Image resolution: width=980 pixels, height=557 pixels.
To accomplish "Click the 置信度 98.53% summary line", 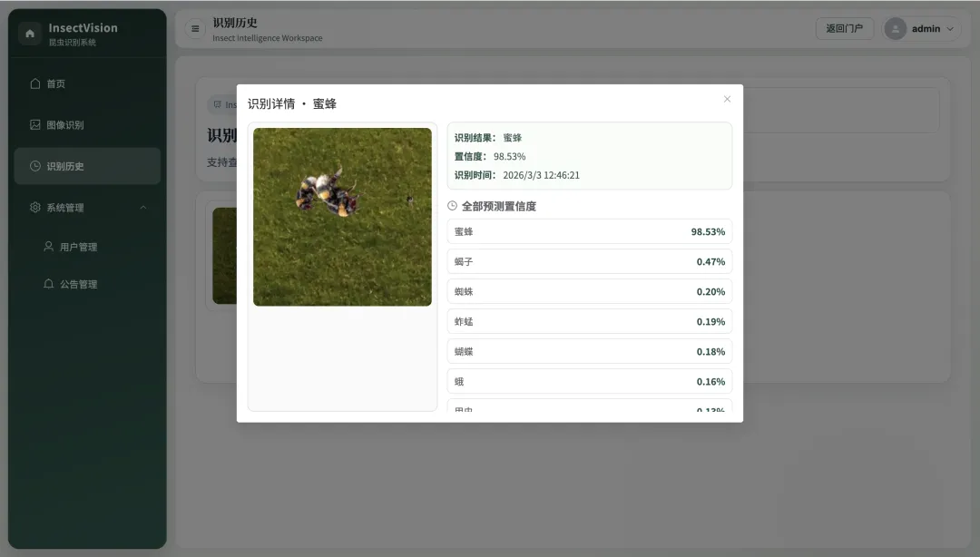I will (490, 157).
